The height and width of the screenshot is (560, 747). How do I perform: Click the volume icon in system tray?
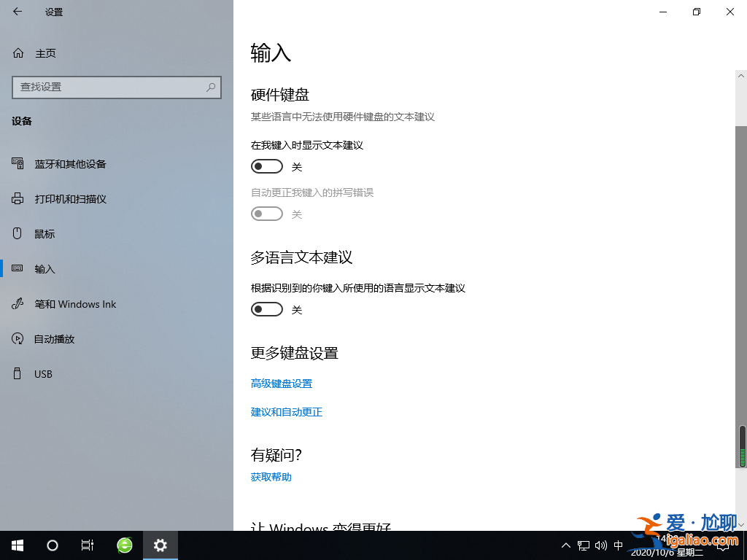(x=600, y=545)
